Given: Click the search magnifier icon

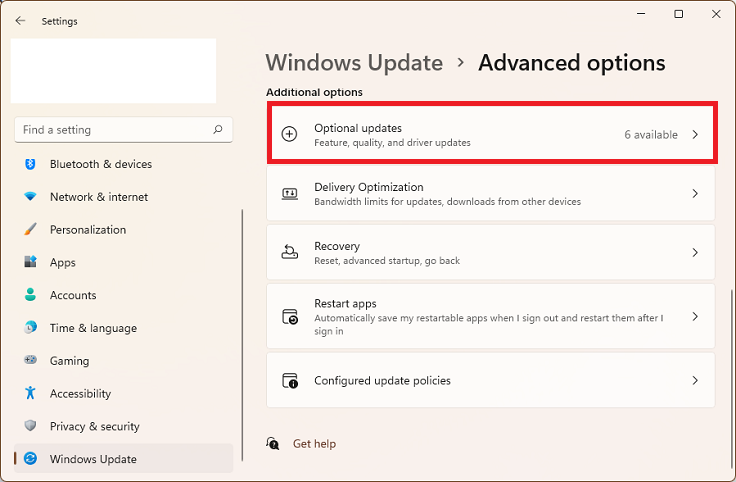Looking at the screenshot, I should [x=217, y=130].
